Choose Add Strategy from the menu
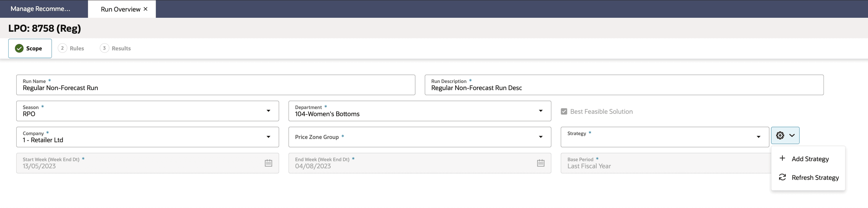868x208 pixels. pyautogui.click(x=808, y=159)
